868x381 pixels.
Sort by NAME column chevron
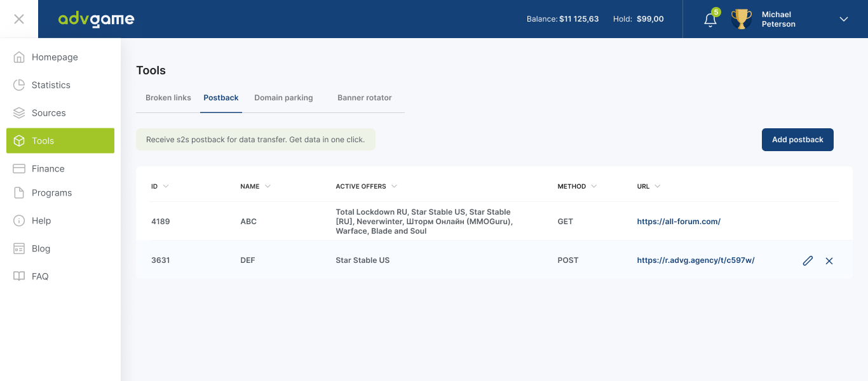[x=268, y=186]
